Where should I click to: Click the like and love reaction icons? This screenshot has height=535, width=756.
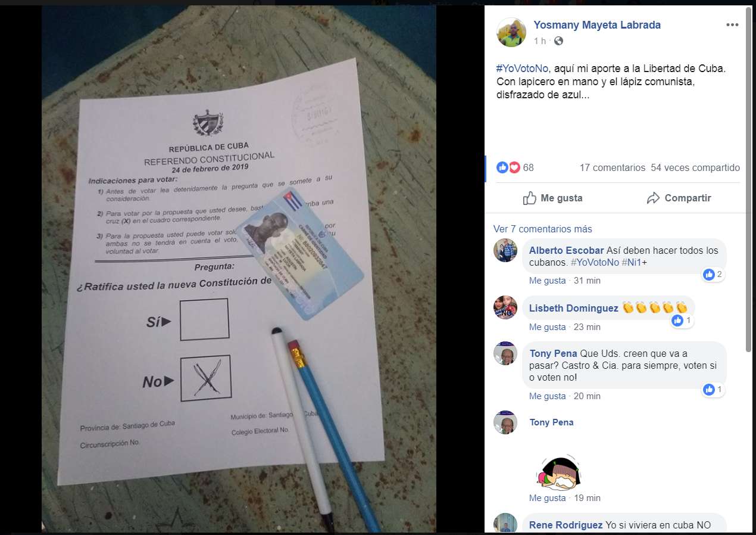click(x=508, y=167)
